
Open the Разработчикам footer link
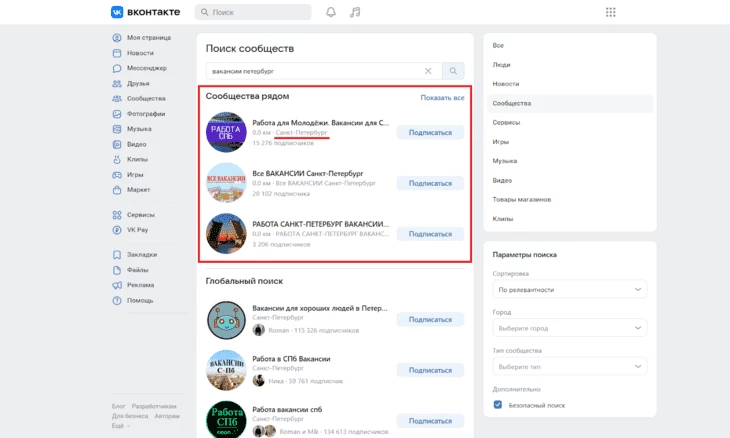click(x=154, y=406)
